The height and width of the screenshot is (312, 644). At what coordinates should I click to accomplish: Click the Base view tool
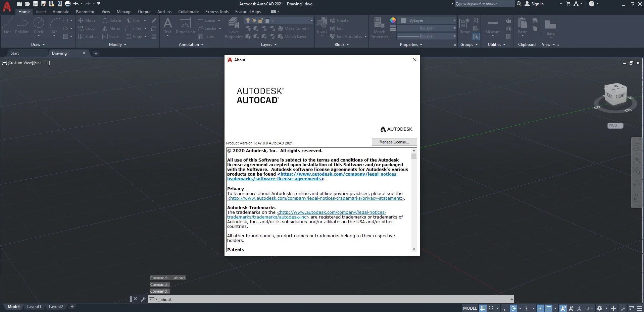(551, 27)
